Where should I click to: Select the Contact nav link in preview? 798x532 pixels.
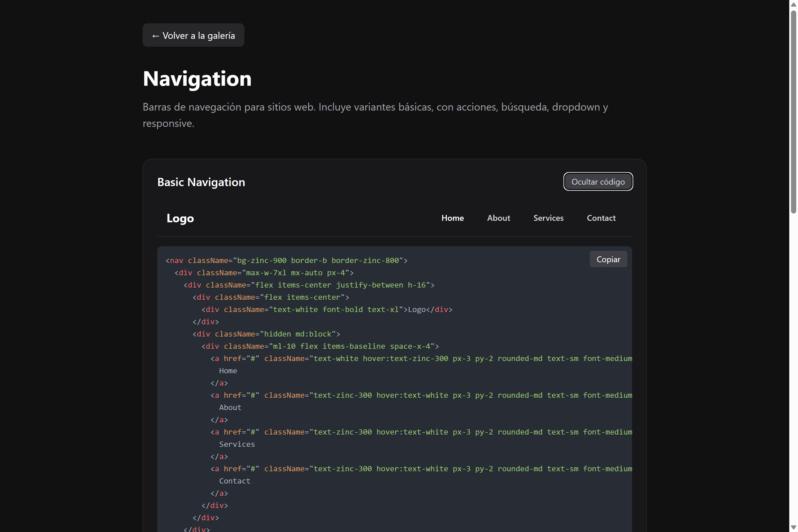601,218
